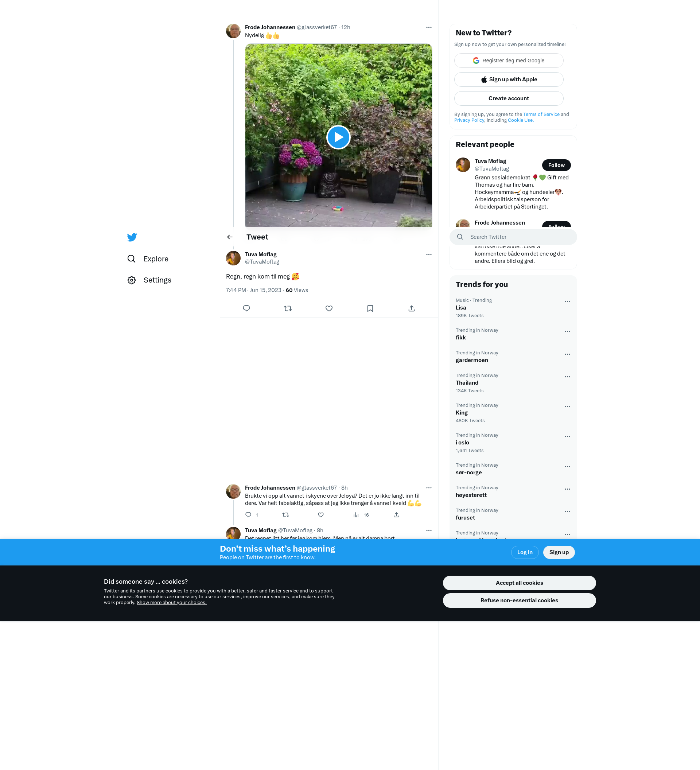Open Tuva Moflag's avatar on the main tweet
This screenshot has height=770, width=700.
[233, 258]
